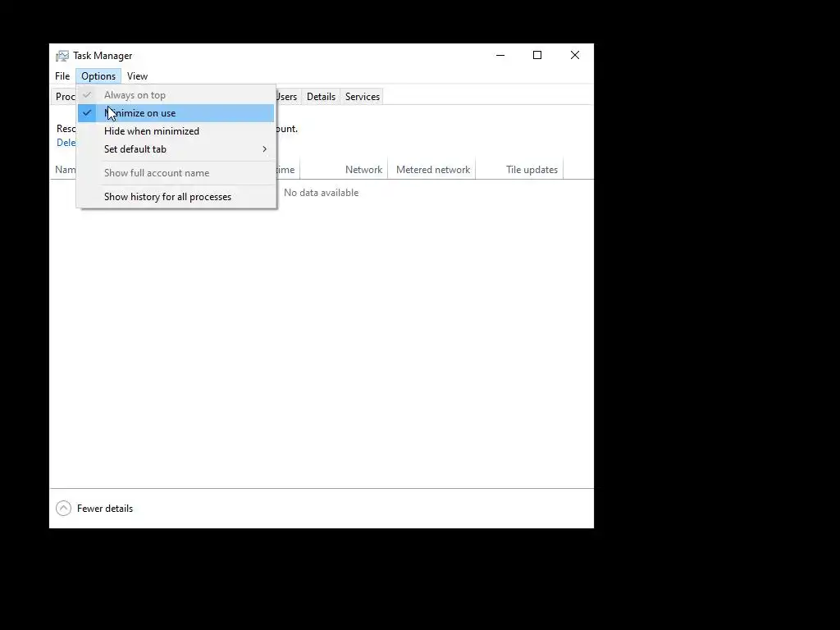Switch to the Details tab
The width and height of the screenshot is (840, 630).
[x=321, y=97]
